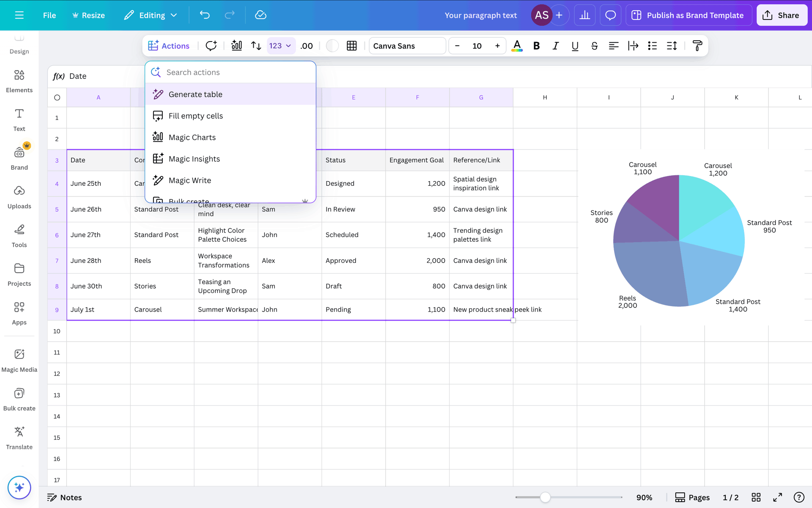Open the Editing mode dropdown

(x=151, y=15)
